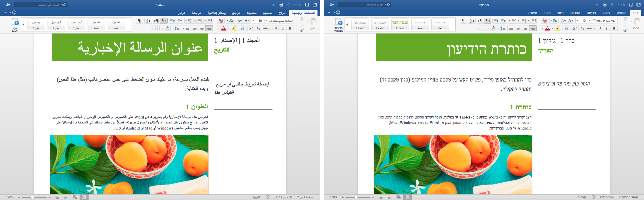The image size is (644, 200).
Task: Save the Hebrew document via toolbar icon
Action: pos(631,5)
